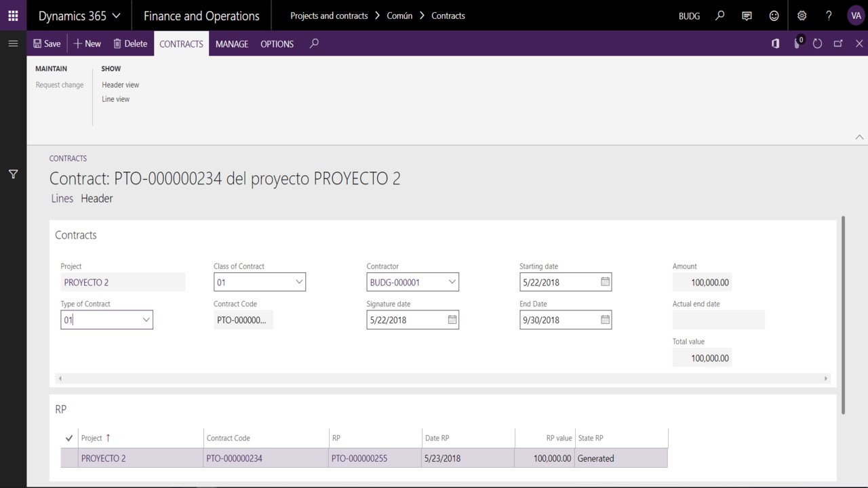
Task: Open in Office icon
Action: [x=775, y=43]
